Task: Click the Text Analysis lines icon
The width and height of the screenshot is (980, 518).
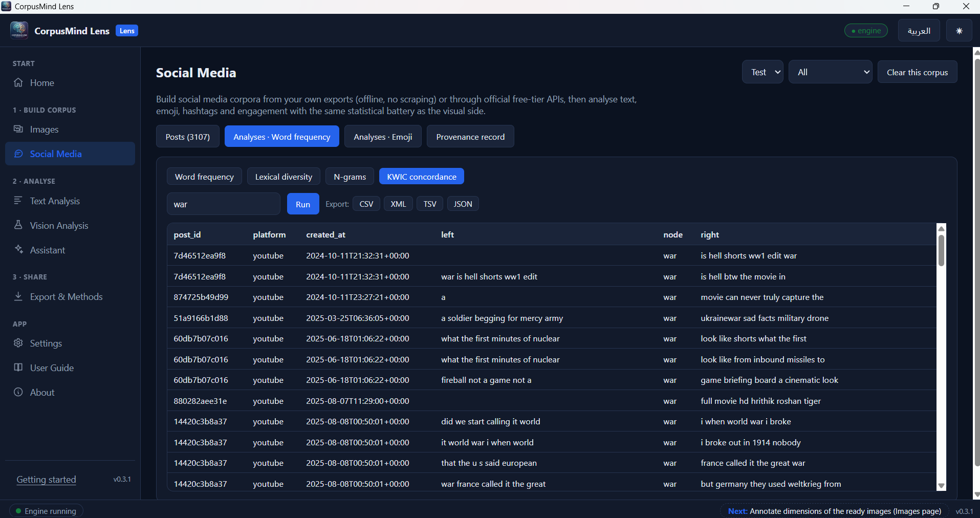Action: tap(18, 201)
